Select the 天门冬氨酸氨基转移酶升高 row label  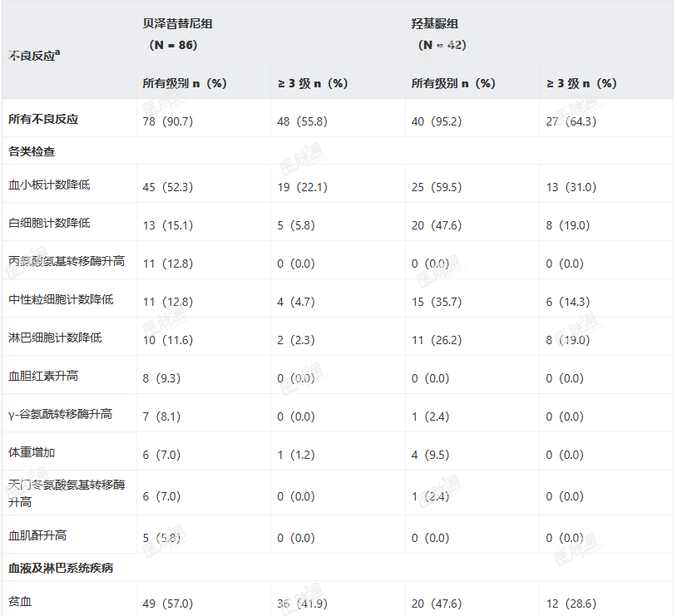pos(67,494)
